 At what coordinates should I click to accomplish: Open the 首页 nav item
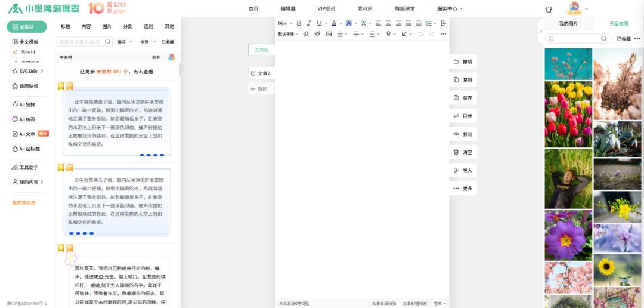coord(253,8)
